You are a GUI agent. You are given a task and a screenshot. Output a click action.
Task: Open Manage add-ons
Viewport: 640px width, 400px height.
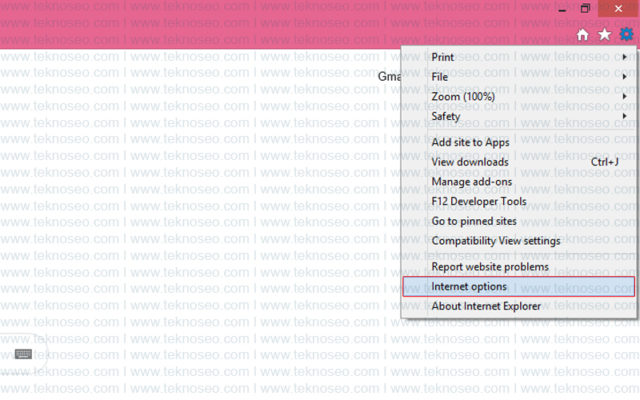pos(518,182)
